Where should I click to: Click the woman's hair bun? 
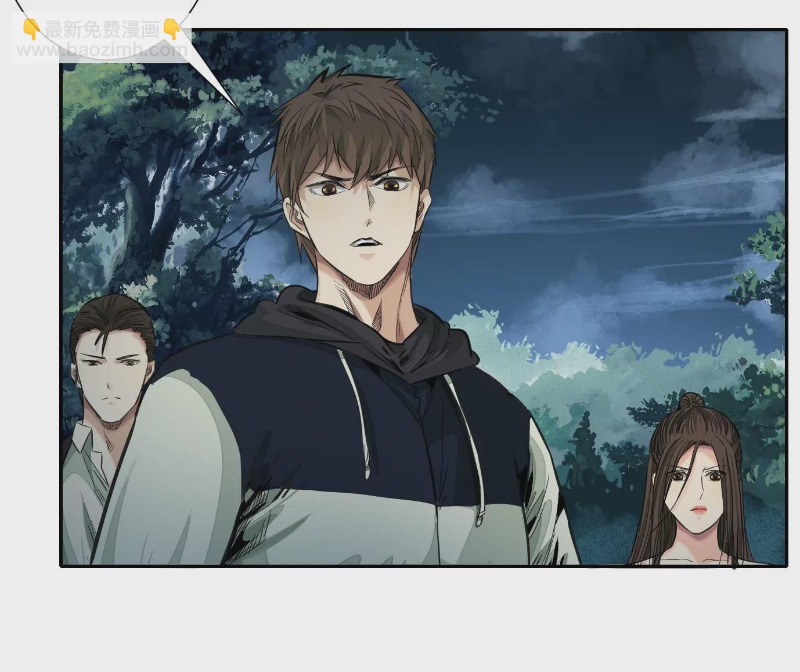click(x=691, y=402)
